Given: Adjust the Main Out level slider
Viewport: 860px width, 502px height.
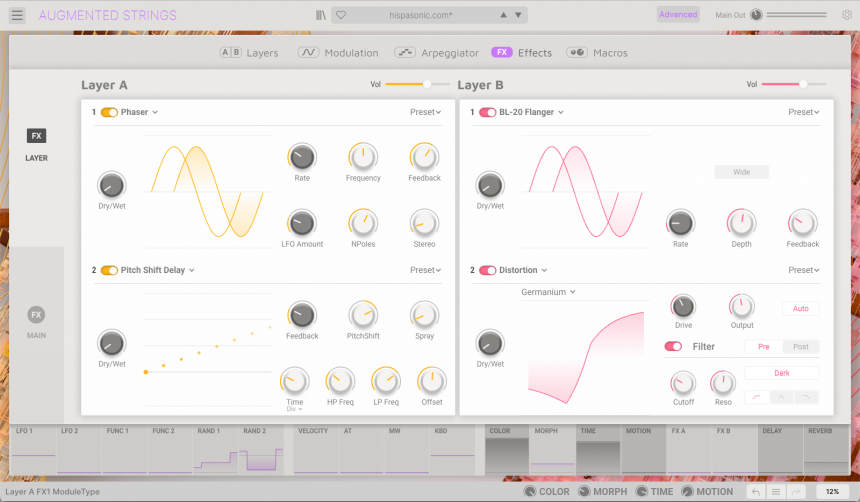Looking at the screenshot, I should (x=796, y=15).
